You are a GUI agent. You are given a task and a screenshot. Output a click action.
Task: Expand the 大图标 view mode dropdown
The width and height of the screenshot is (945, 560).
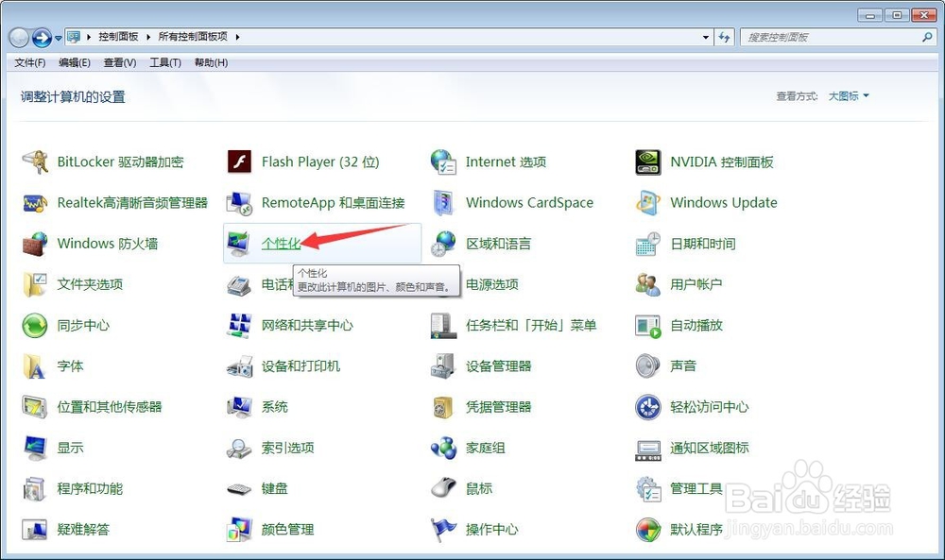coord(849,95)
